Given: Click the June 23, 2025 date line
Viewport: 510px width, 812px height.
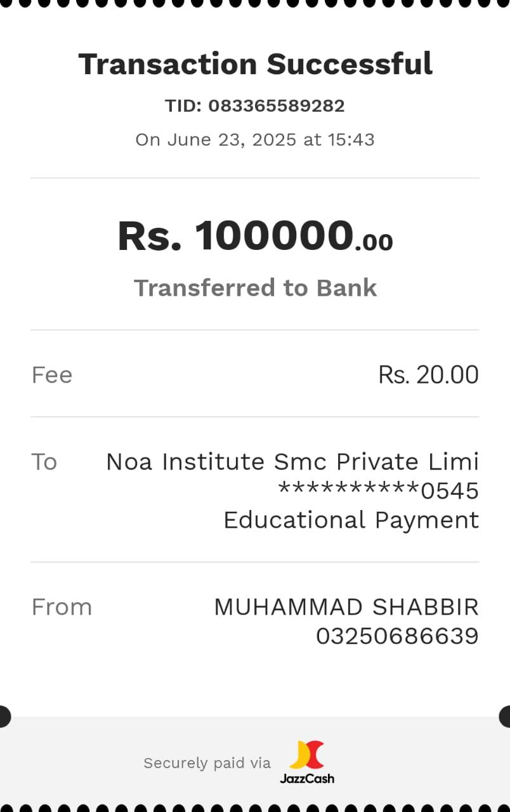Looking at the screenshot, I should [x=255, y=140].
